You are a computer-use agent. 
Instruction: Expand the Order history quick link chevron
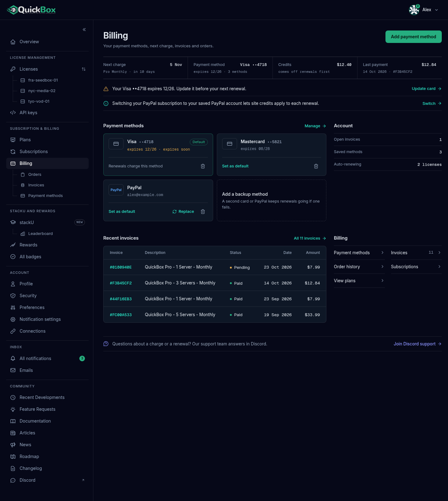point(382,267)
